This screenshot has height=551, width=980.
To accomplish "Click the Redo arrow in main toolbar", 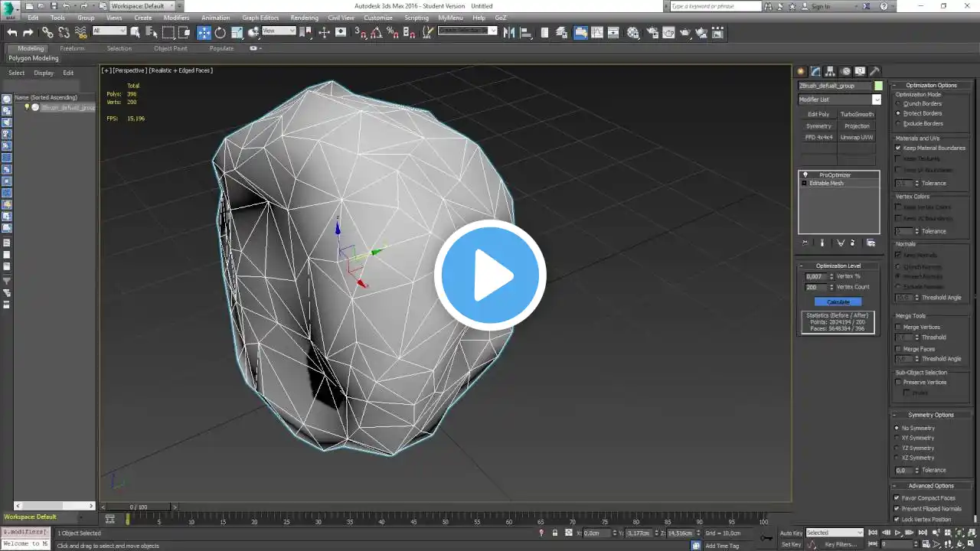I will pyautogui.click(x=28, y=32).
